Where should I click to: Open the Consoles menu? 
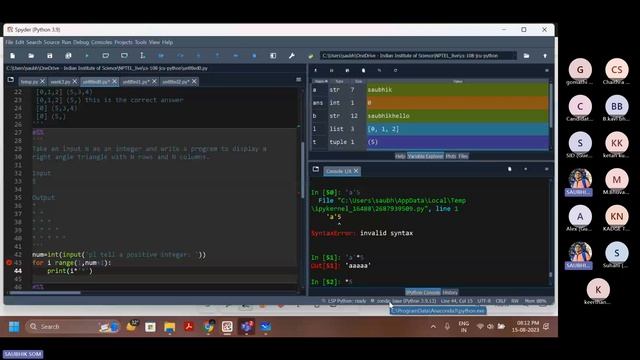click(101, 42)
